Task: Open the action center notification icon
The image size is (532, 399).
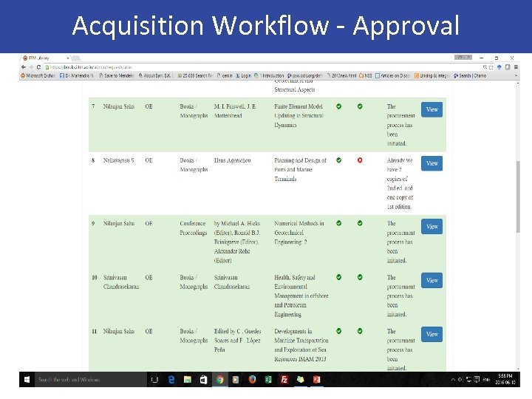Action: (x=477, y=380)
